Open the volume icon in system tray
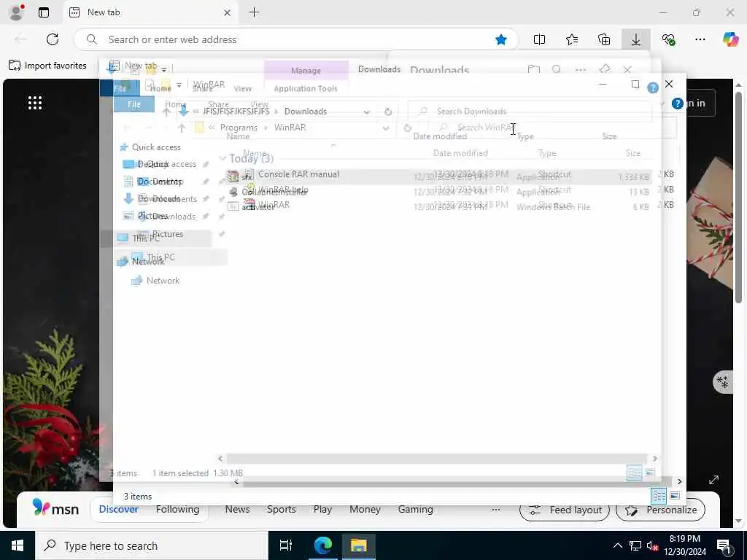This screenshot has height=560, width=747. pyautogui.click(x=652, y=545)
